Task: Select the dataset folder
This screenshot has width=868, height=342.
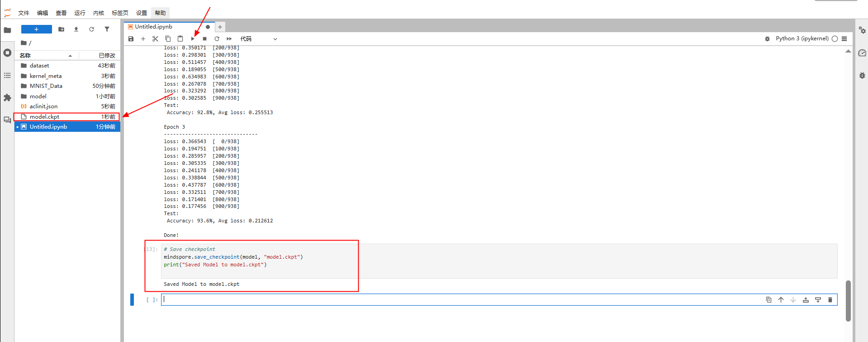Action: pos(68,66)
